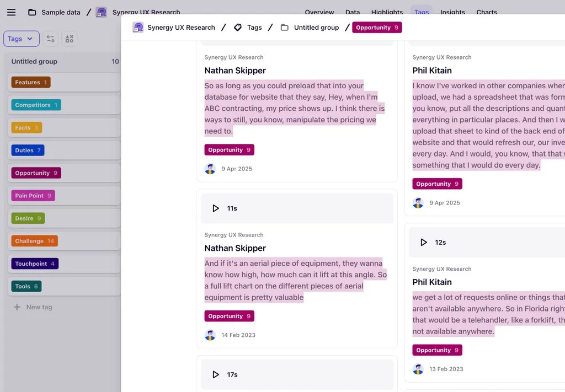Image resolution: width=565 pixels, height=392 pixels.
Task: Click the Opportunity tag under aerial equipment highlight
Action: [229, 316]
